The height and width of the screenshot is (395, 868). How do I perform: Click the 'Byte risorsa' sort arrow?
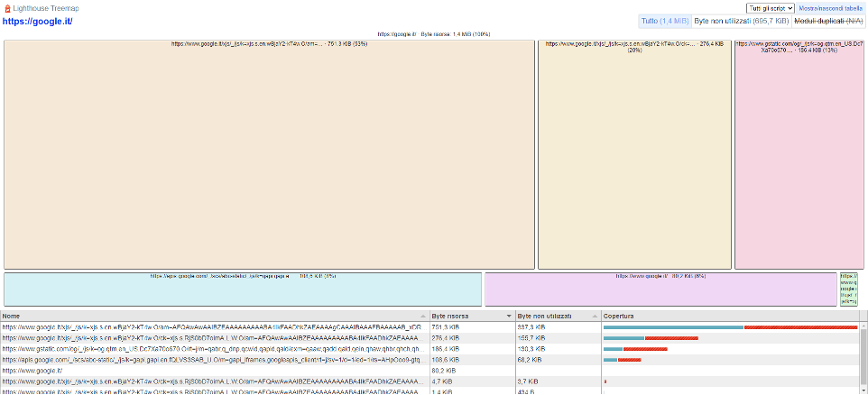pyautogui.click(x=509, y=317)
